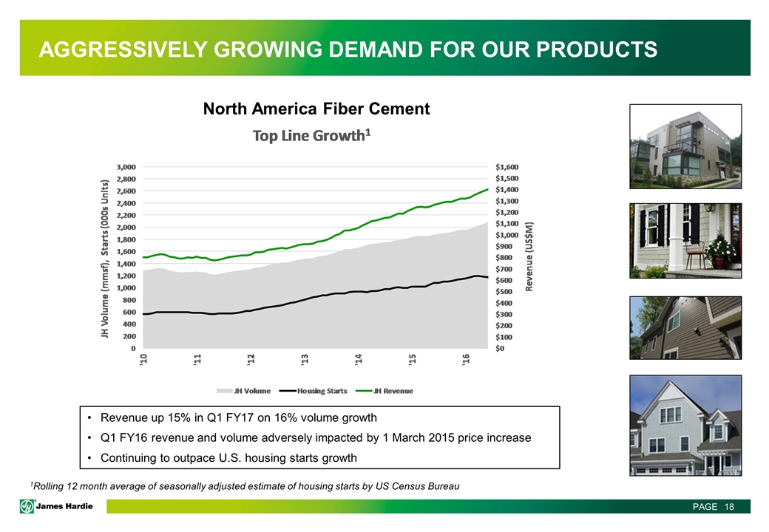Screen dimensions: 769x532
Task: Click the '$0' revenue axis label
Action: point(500,348)
